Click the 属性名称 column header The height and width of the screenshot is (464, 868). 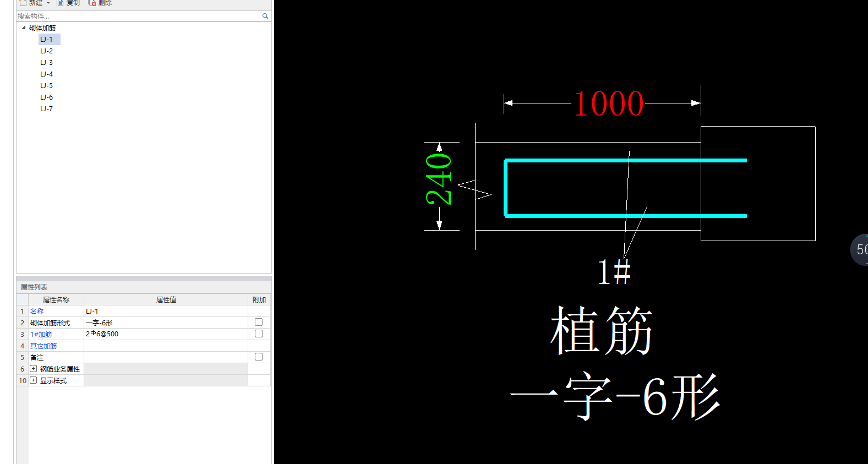[56, 299]
